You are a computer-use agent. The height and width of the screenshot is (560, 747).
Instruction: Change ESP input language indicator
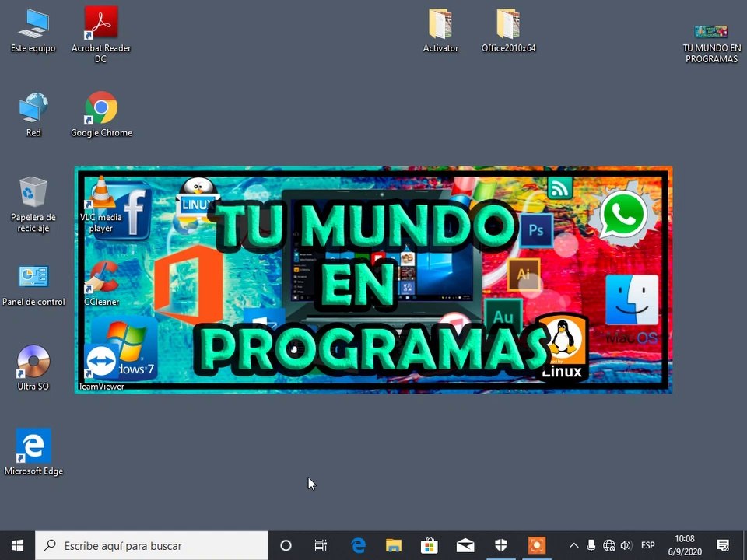[648, 545]
